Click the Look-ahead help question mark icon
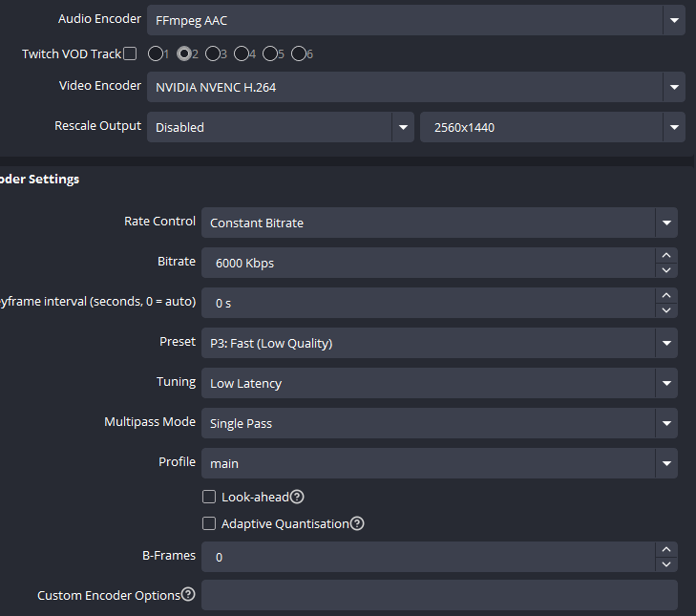Viewport: 696px width, 616px height. coord(297,497)
